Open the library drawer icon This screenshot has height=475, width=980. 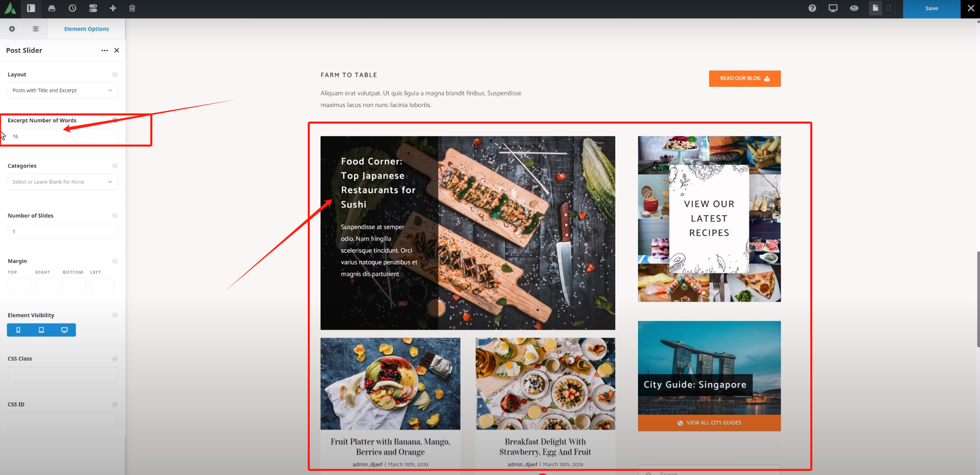52,8
